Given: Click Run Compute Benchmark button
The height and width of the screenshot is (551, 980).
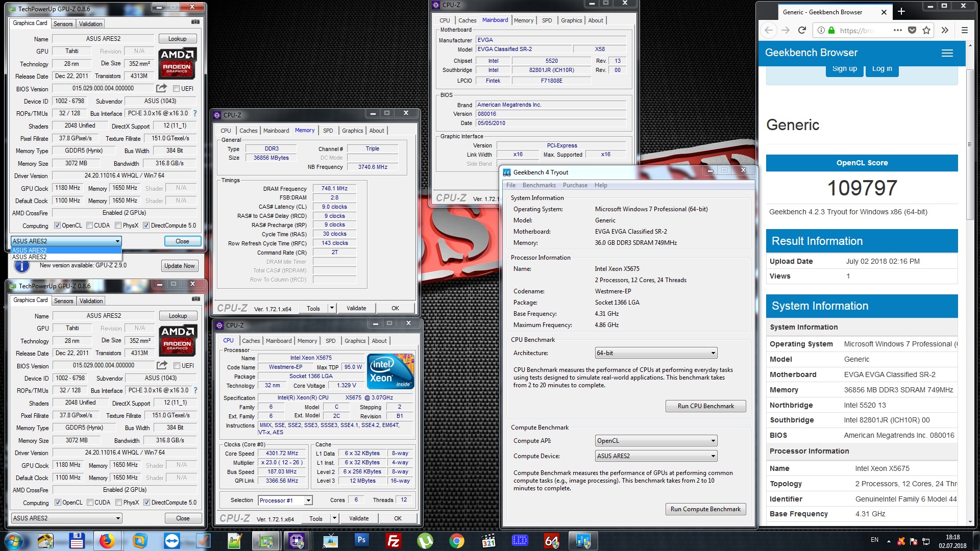Looking at the screenshot, I should 705,509.
